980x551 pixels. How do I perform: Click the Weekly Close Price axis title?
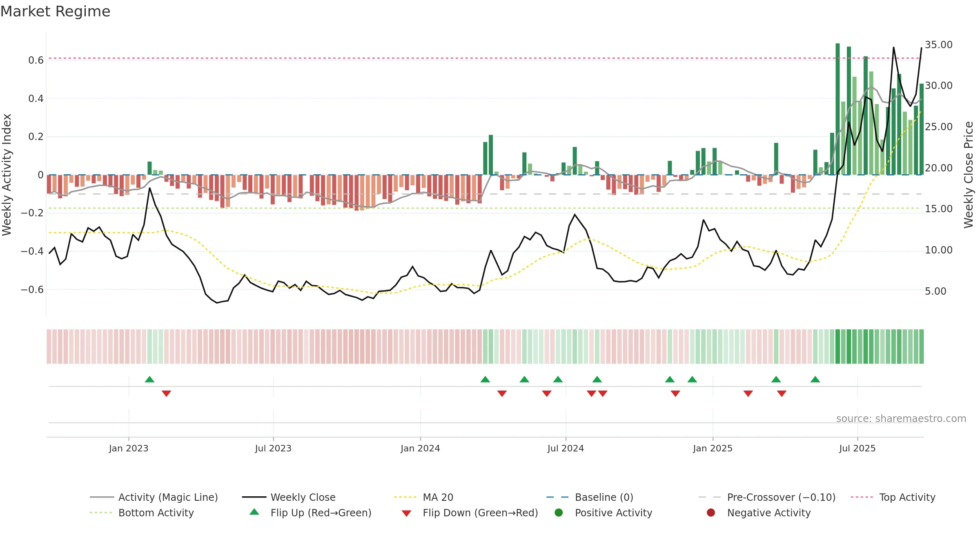click(x=969, y=175)
